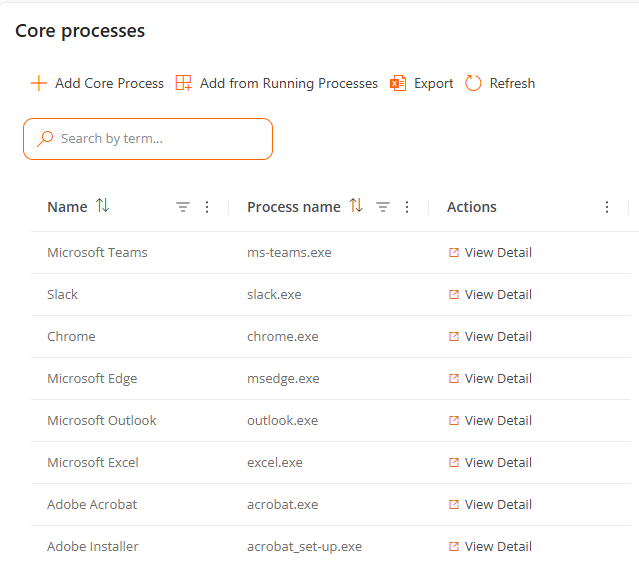Open the Process name column filter icon
This screenshot has width=639, height=567.
tap(383, 207)
